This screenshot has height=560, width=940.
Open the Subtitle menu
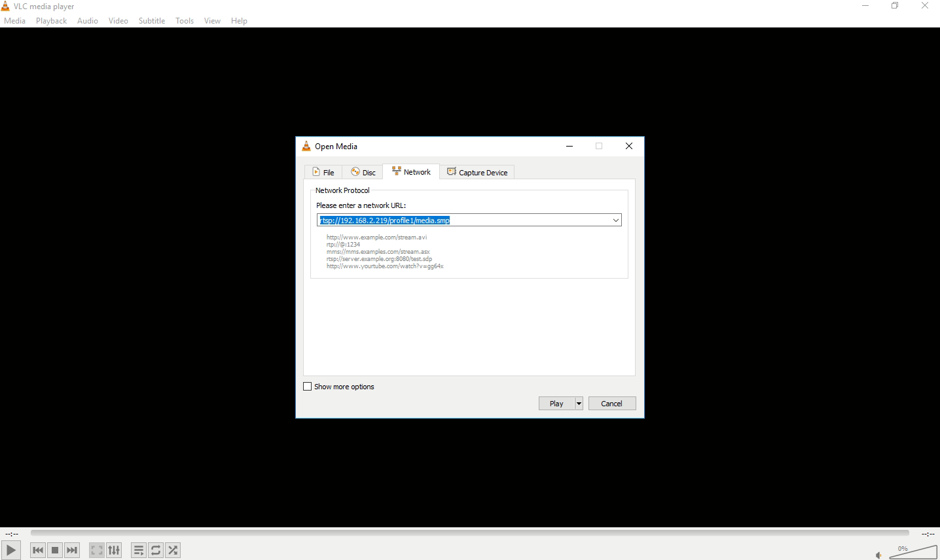(152, 21)
